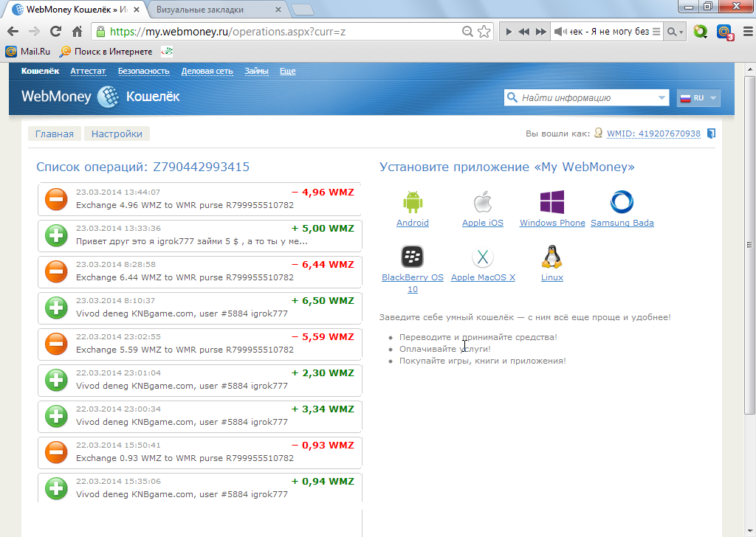Viewport: 756px width, 537px height.
Task: Click the minus icon of the −5,59 WMZ operation
Action: [56, 344]
